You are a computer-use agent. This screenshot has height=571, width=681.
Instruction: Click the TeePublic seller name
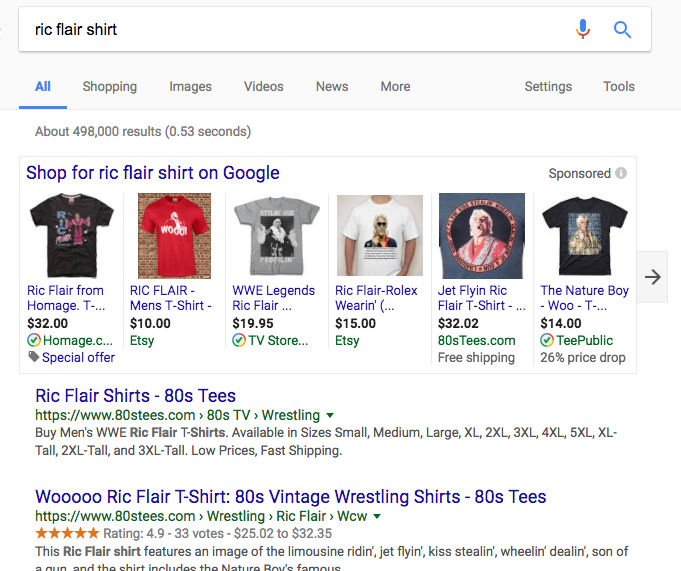pos(585,340)
